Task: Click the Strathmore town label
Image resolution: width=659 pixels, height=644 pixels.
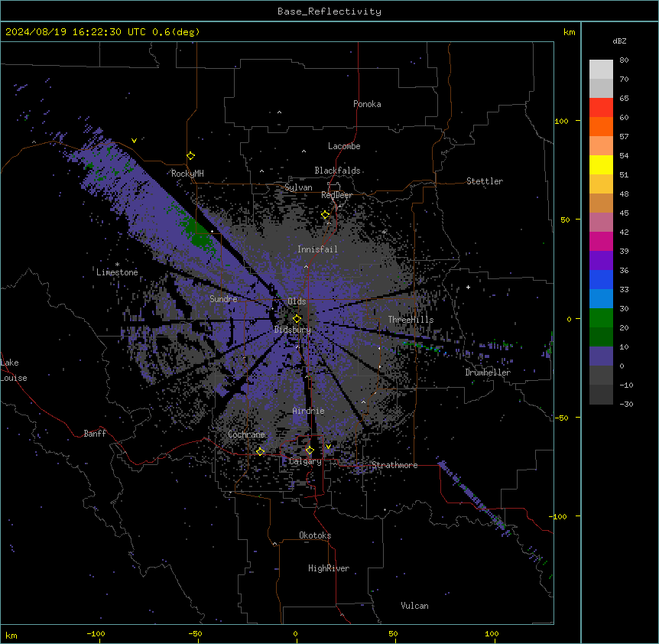Action: tap(394, 465)
